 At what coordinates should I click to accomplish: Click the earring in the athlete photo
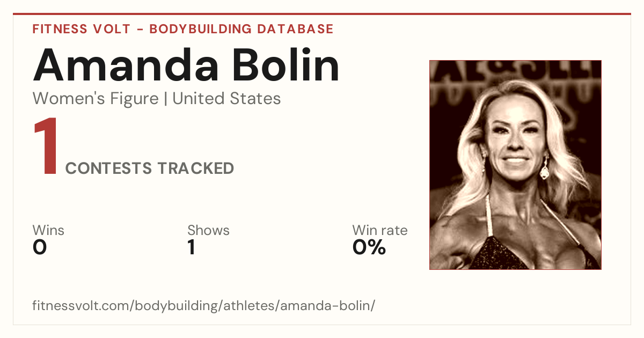(545, 168)
